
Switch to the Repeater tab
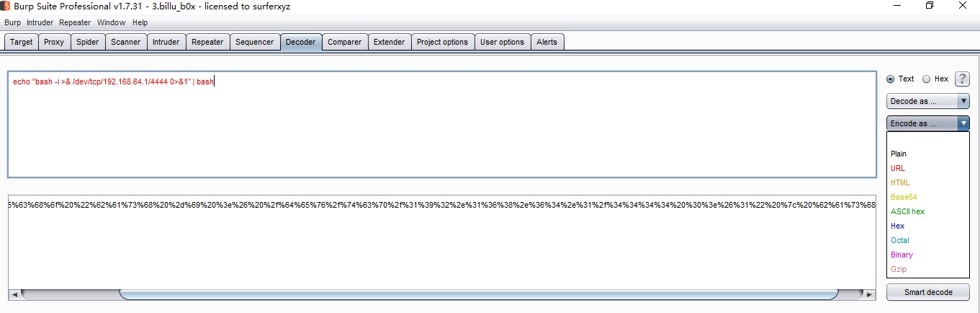pyautogui.click(x=207, y=42)
